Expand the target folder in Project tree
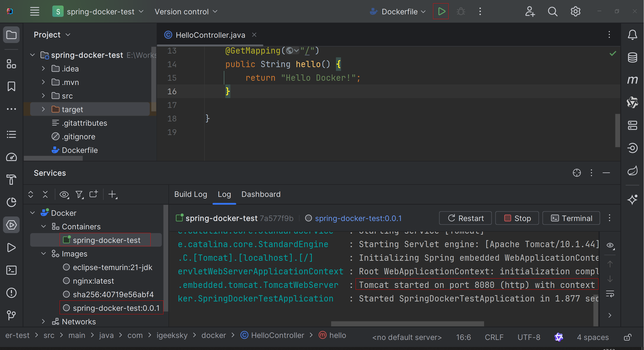644x350 pixels. tap(43, 109)
